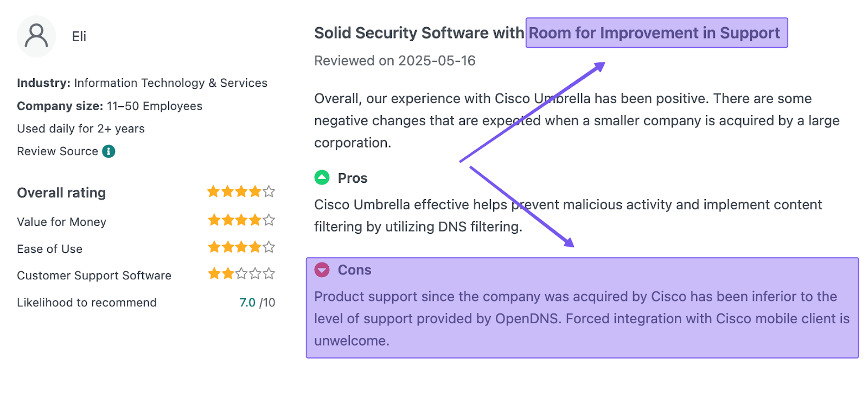The width and height of the screenshot is (868, 397).
Task: Click the Industry: Information Technology & Services line
Action: [x=142, y=83]
